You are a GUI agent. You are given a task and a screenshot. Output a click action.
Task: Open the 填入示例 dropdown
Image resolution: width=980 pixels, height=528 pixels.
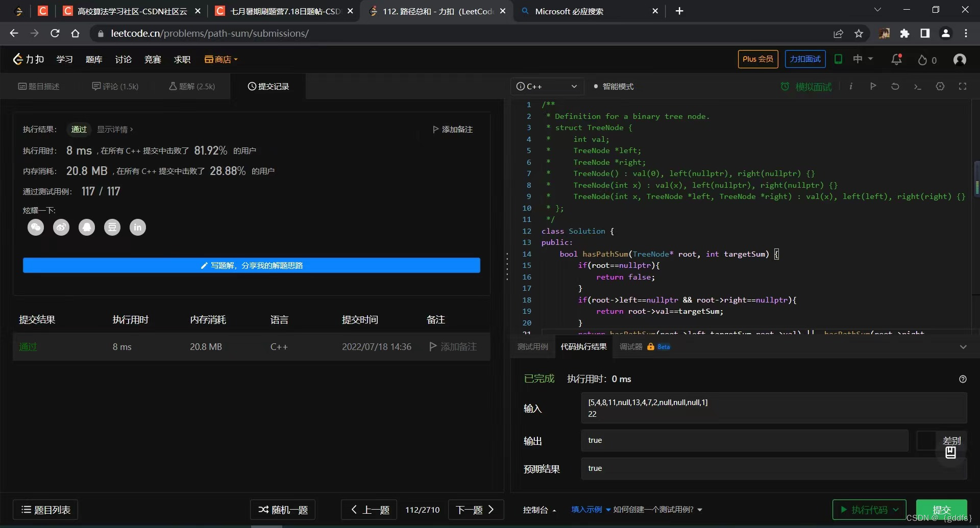pyautogui.click(x=591, y=510)
